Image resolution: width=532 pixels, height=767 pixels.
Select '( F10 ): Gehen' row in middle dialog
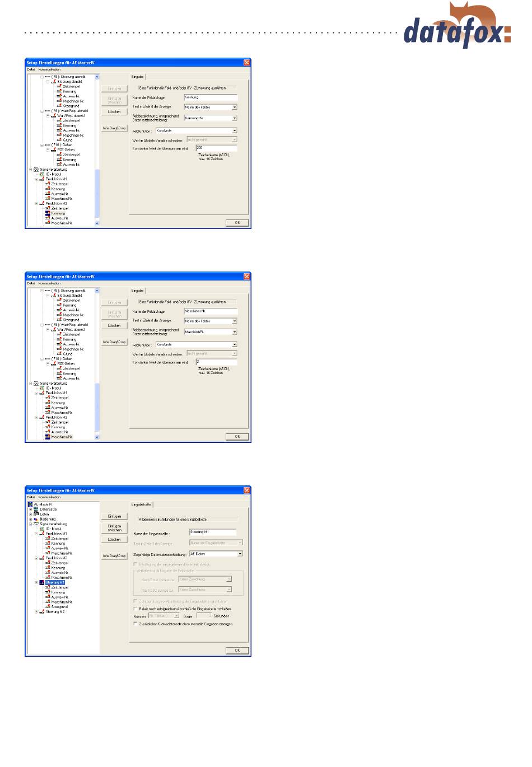tap(62, 359)
